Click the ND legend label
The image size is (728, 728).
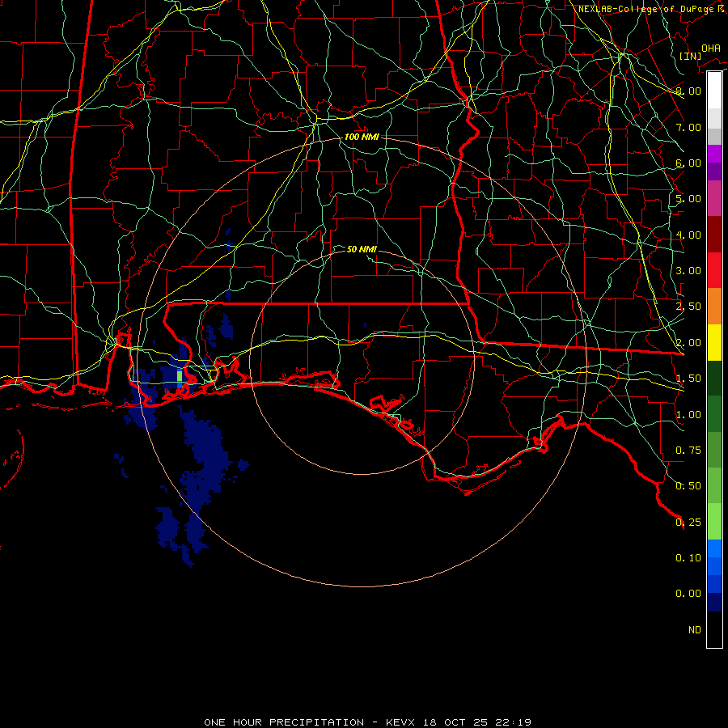(x=695, y=630)
